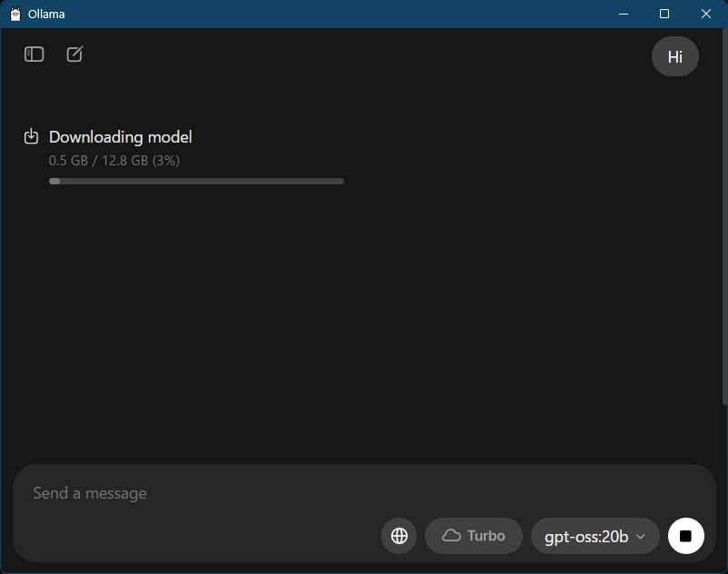Click the Ollama llama logo in the title bar
This screenshot has width=728, height=574.
point(15,14)
